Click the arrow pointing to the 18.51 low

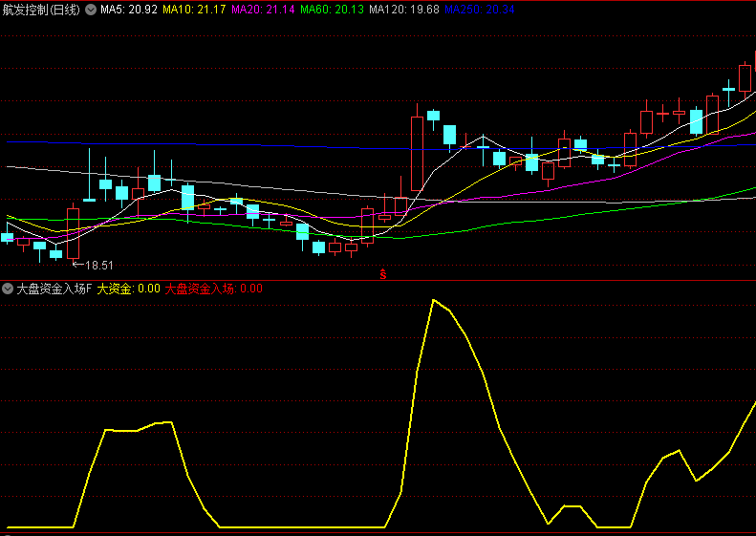(x=78, y=265)
